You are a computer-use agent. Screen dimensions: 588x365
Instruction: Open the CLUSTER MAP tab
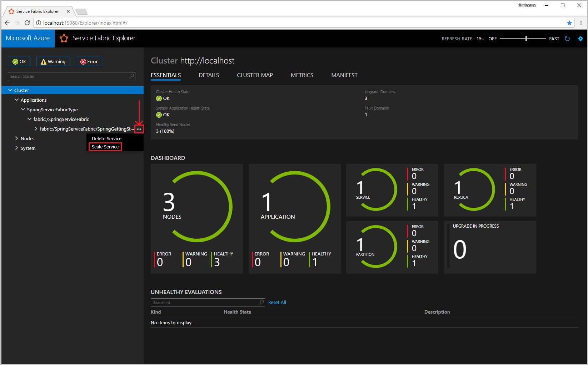pos(255,75)
